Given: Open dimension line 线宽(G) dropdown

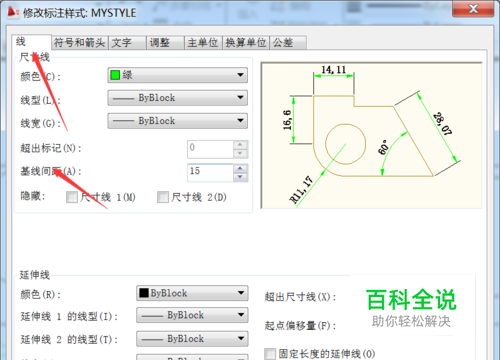Looking at the screenshot, I should pyautogui.click(x=177, y=121).
